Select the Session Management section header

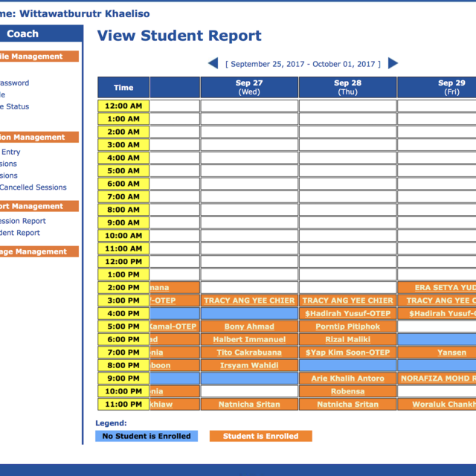click(x=39, y=137)
